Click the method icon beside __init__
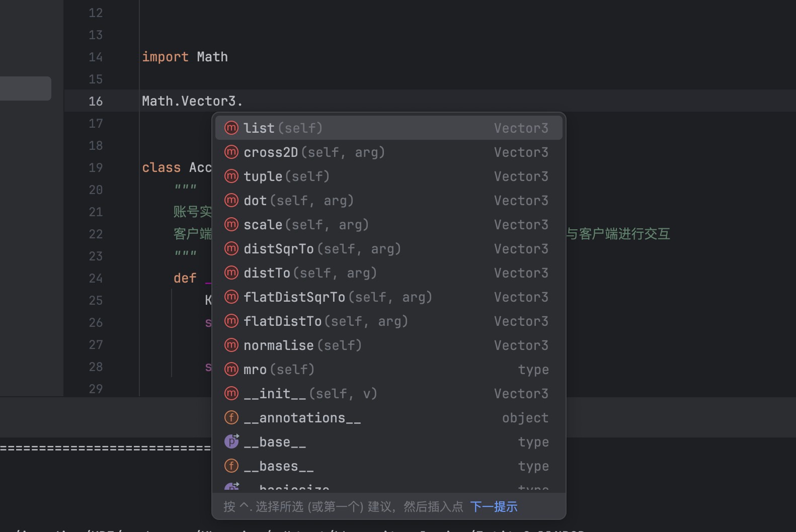Image resolution: width=796 pixels, height=532 pixels. [x=231, y=394]
